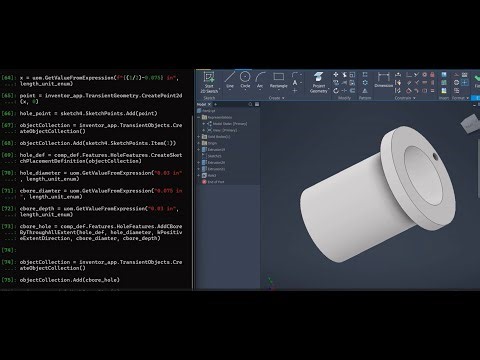Activate Project Geometry
Viewport: 480px width, 360px height.
click(x=318, y=82)
